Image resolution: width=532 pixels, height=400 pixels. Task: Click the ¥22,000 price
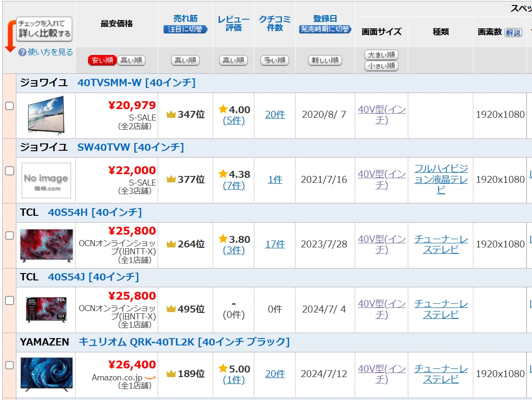(x=132, y=170)
